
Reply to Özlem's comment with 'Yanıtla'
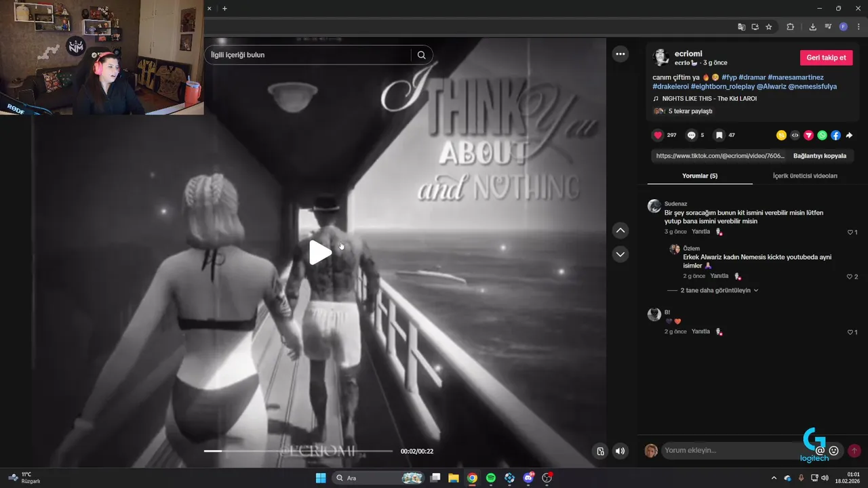click(719, 276)
